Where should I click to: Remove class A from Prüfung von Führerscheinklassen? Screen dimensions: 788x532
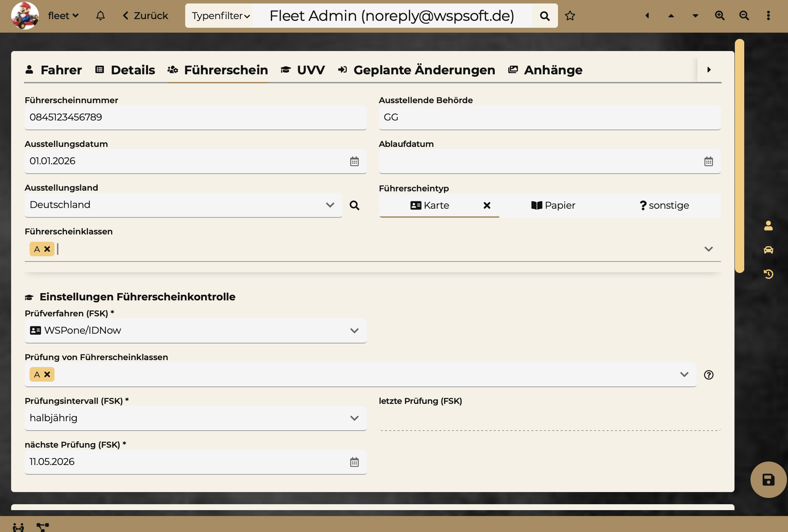pyautogui.click(x=47, y=374)
